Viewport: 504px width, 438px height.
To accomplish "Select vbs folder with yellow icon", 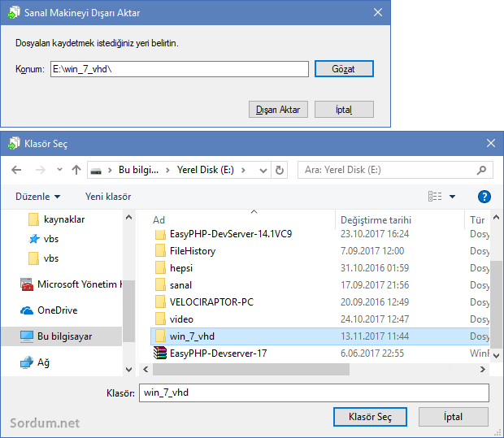I will click(51, 258).
